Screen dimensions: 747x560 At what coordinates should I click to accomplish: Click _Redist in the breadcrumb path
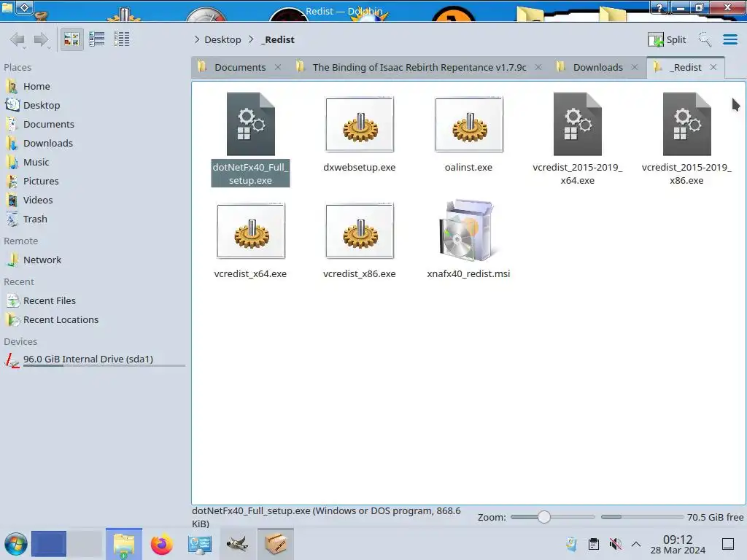[278, 39]
